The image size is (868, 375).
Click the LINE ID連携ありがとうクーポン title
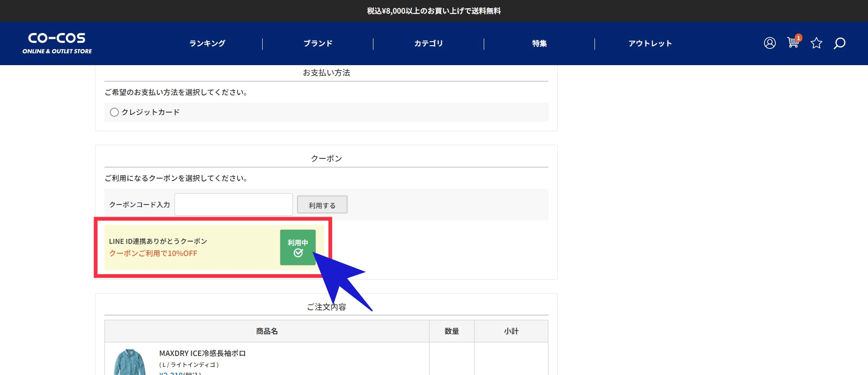click(x=158, y=241)
